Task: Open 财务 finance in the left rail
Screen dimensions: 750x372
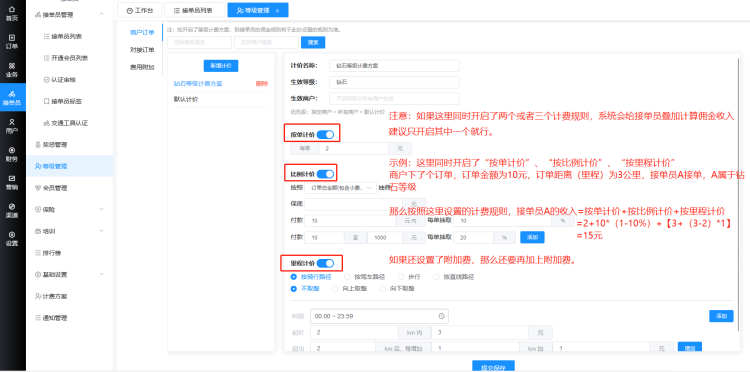Action: click(12, 154)
